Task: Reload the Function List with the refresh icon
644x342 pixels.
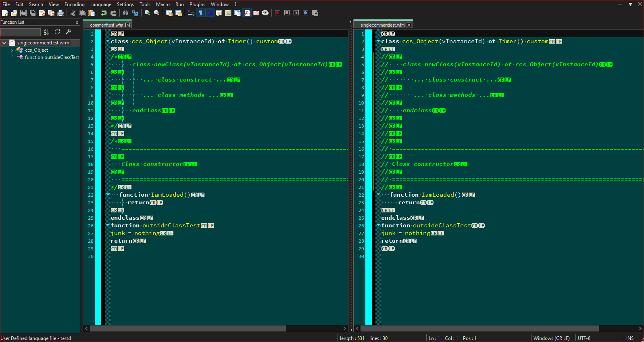Action: [x=57, y=32]
